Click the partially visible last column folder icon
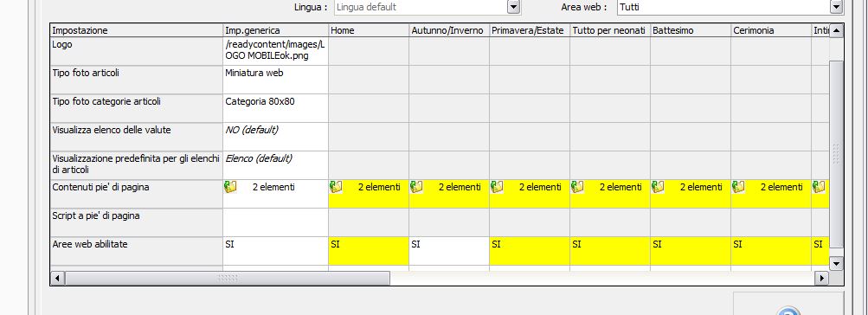868x315 pixels. click(819, 187)
